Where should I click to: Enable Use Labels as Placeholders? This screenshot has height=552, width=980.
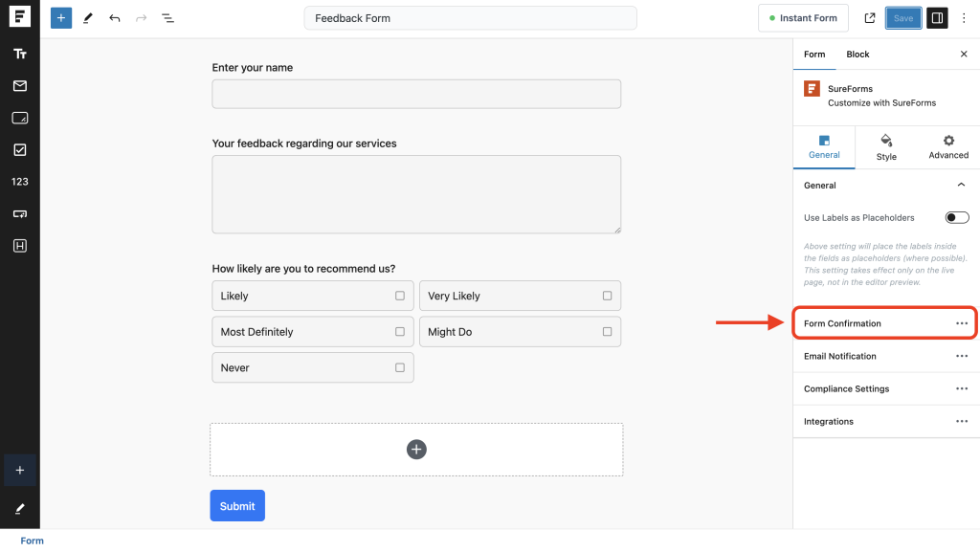pos(956,217)
